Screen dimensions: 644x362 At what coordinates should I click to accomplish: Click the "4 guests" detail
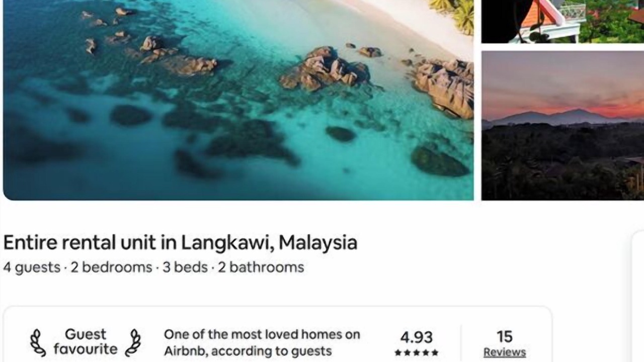(32, 267)
